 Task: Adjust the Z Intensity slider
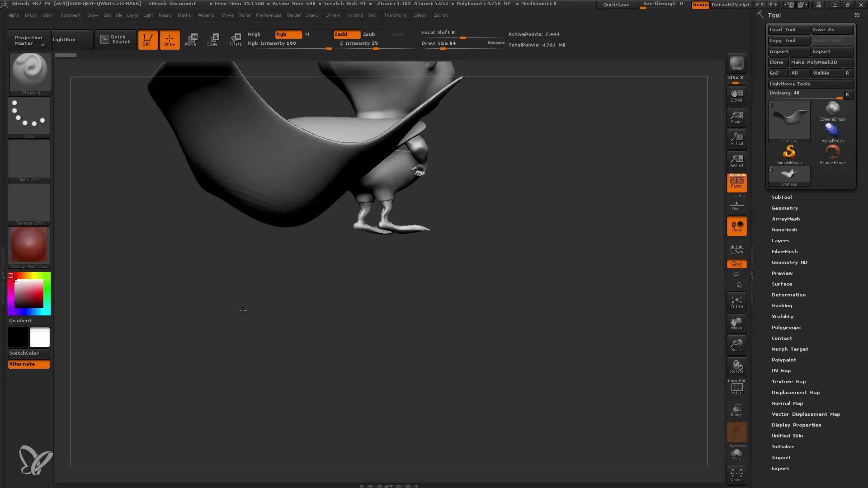click(x=375, y=44)
